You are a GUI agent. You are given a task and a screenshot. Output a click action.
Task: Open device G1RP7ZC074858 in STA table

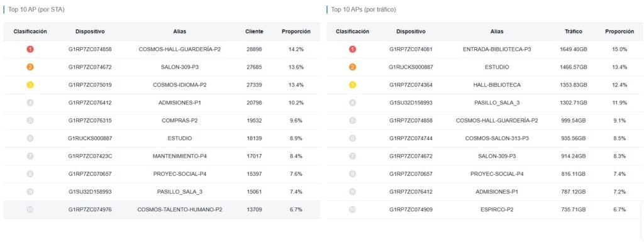click(x=90, y=49)
